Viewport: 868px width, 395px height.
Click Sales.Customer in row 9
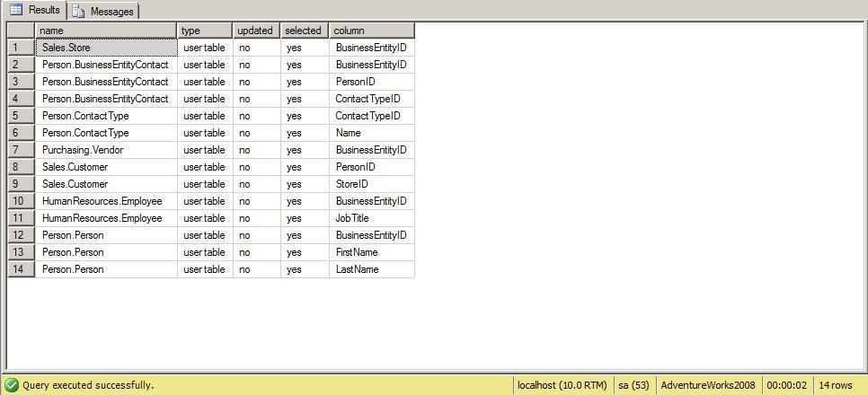pos(106,184)
